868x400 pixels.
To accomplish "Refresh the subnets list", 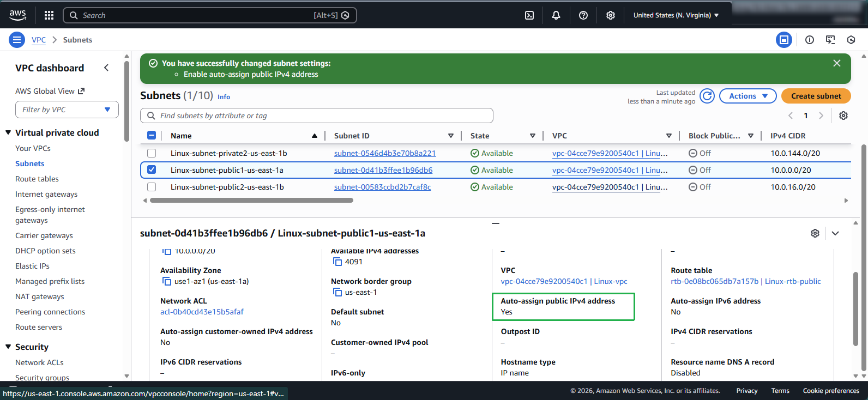I will (x=707, y=96).
